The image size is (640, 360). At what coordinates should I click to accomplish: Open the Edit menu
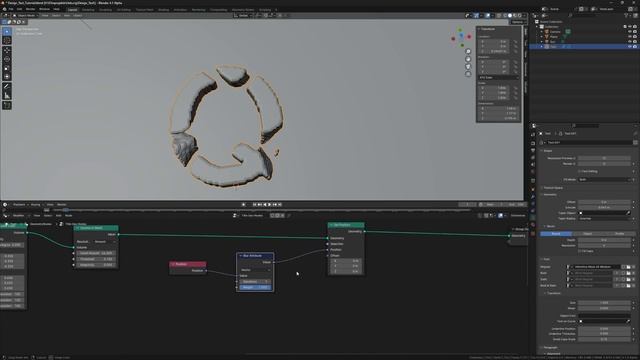[x=19, y=9]
